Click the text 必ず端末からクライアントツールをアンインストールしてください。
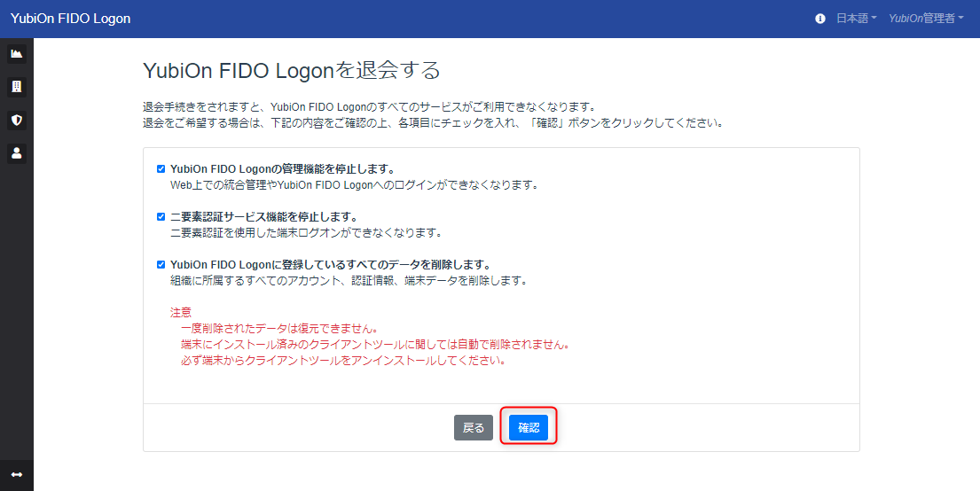 [343, 361]
